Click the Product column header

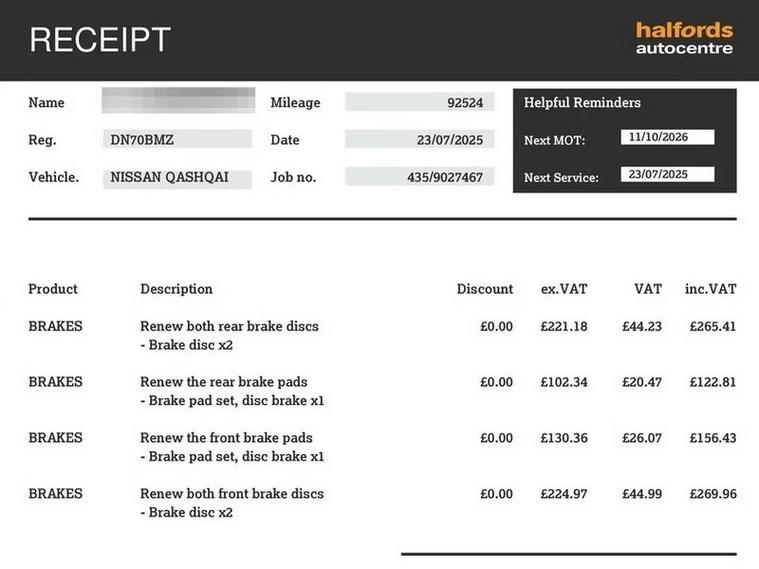pos(53,289)
